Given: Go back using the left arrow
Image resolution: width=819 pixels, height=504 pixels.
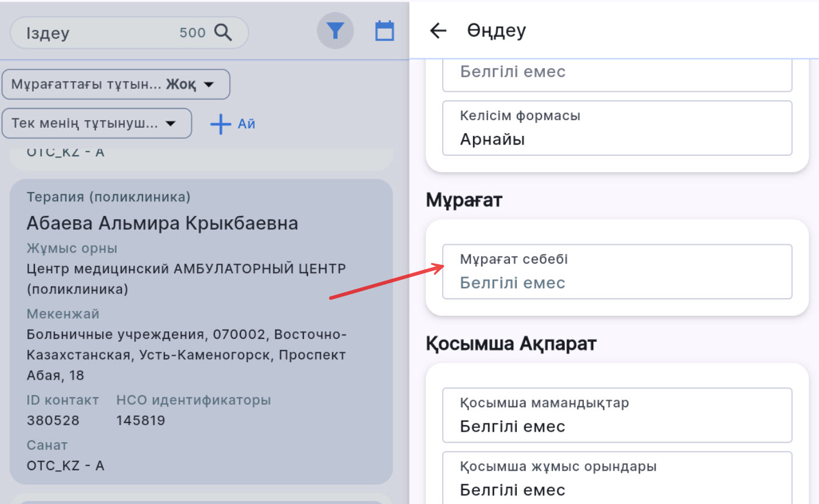Looking at the screenshot, I should tap(438, 31).
